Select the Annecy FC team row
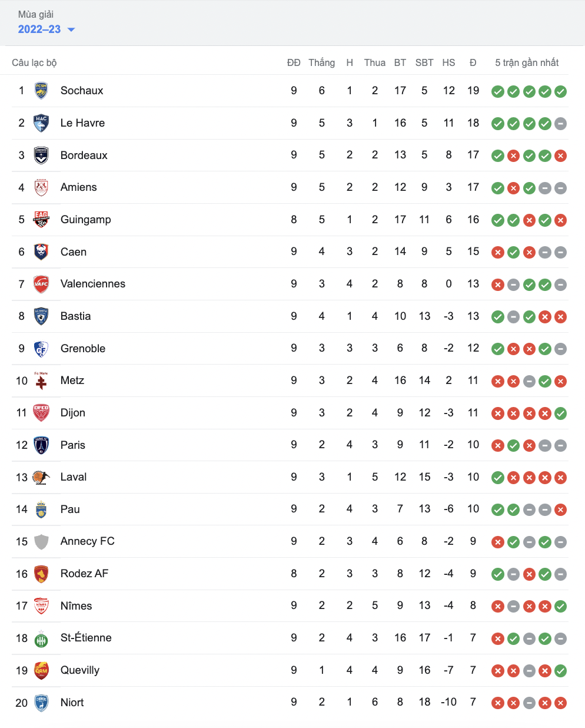Image resolution: width=585 pixels, height=728 pixels. coord(290,541)
